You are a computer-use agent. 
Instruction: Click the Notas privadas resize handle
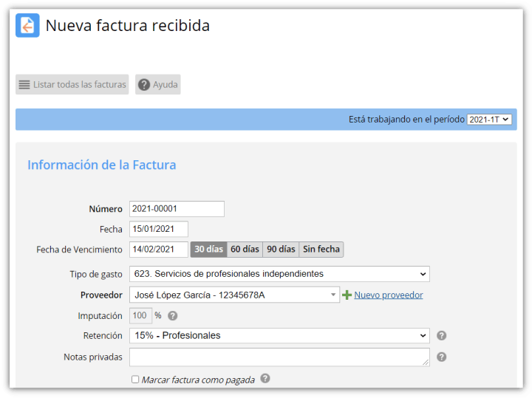(426, 363)
